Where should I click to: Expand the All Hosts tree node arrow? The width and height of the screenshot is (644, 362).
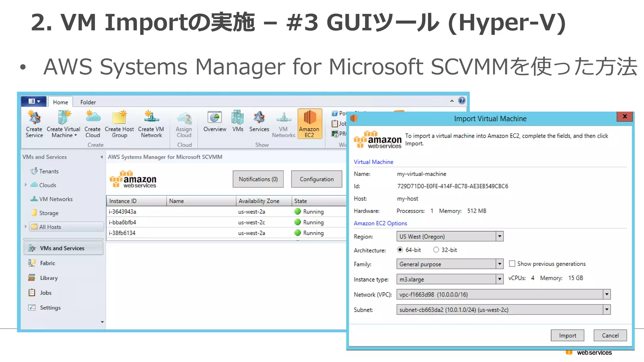click(26, 226)
